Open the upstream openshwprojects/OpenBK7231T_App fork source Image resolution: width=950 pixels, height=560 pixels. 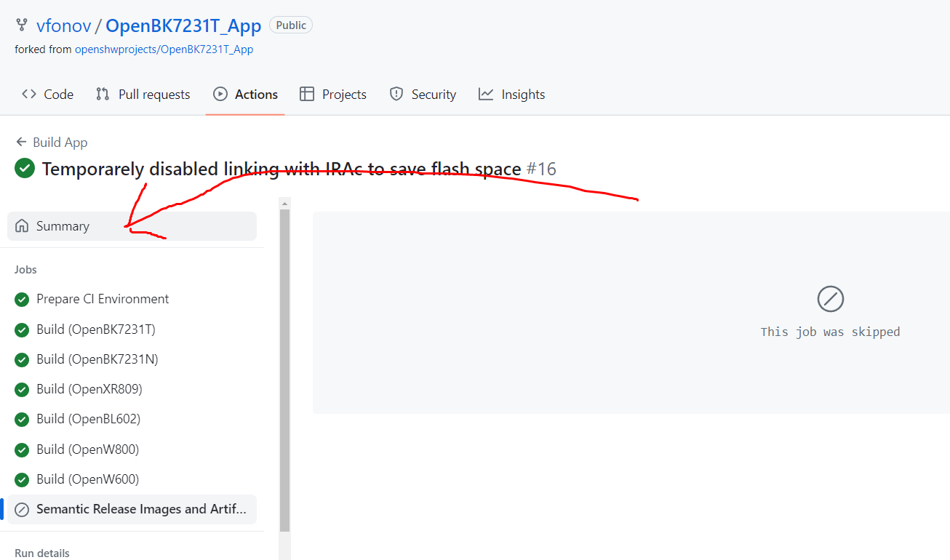[164, 49]
